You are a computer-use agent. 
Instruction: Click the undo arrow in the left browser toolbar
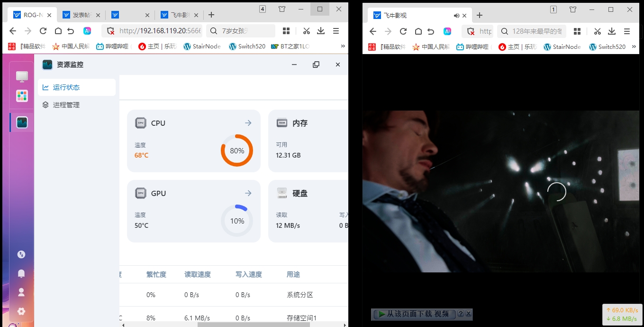(71, 31)
